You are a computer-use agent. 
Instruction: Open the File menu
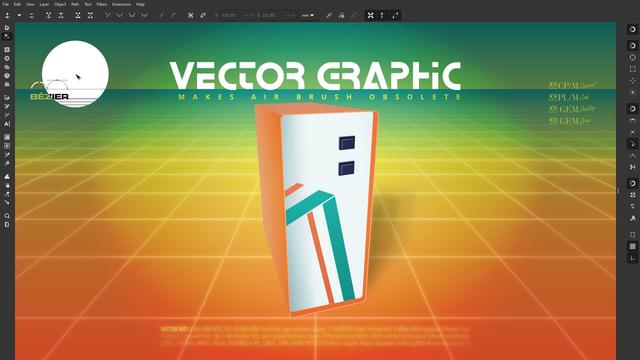6,4
